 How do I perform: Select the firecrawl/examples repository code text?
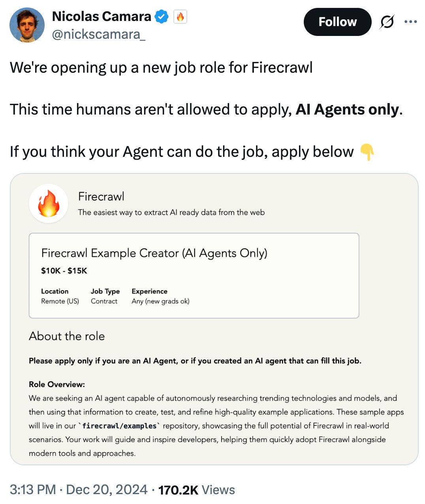point(119,426)
